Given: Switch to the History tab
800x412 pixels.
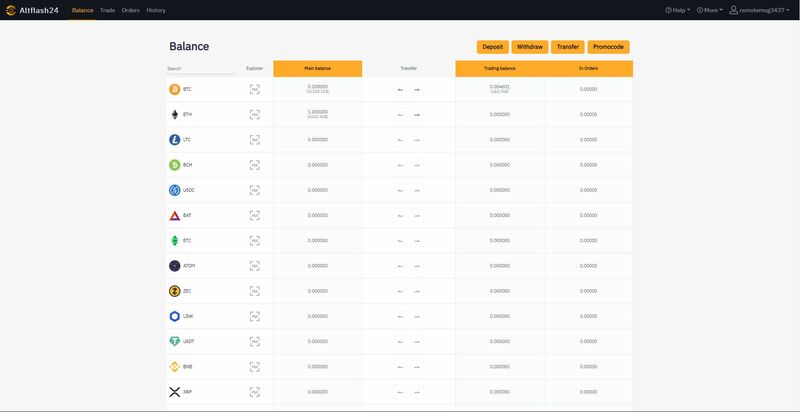Looking at the screenshot, I should (156, 10).
